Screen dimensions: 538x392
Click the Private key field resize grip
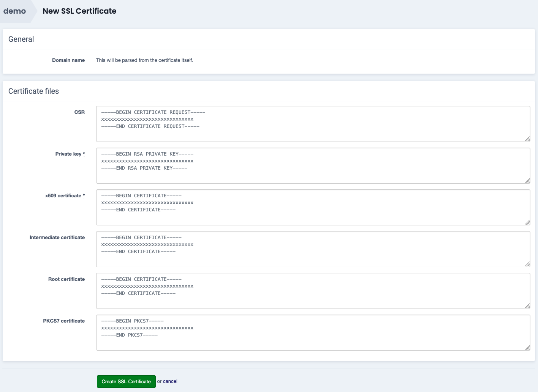point(527,181)
